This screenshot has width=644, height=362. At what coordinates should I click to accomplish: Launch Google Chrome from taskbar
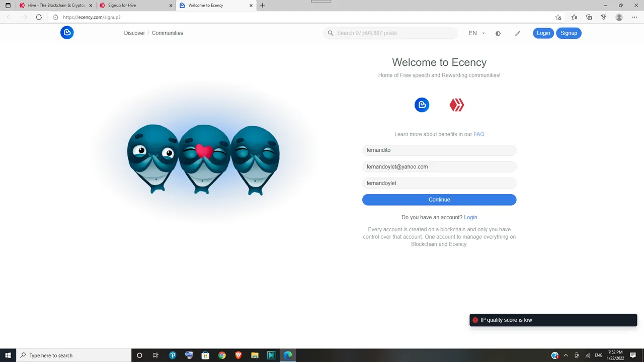pos(222,355)
